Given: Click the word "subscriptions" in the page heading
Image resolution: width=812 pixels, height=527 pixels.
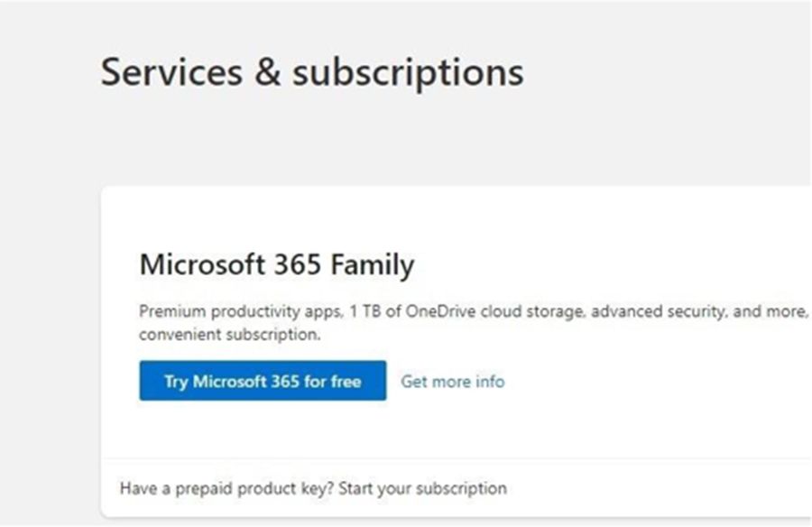Looking at the screenshot, I should click(x=408, y=72).
